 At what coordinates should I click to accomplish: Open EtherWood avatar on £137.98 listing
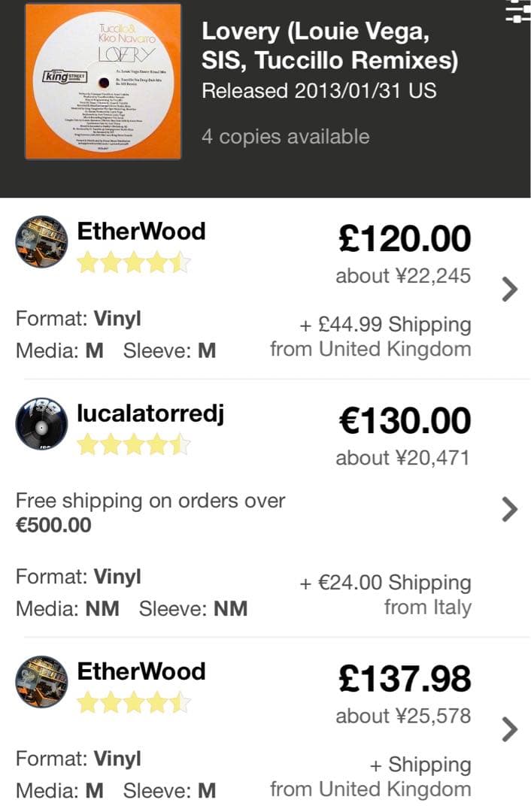pyautogui.click(x=41, y=682)
